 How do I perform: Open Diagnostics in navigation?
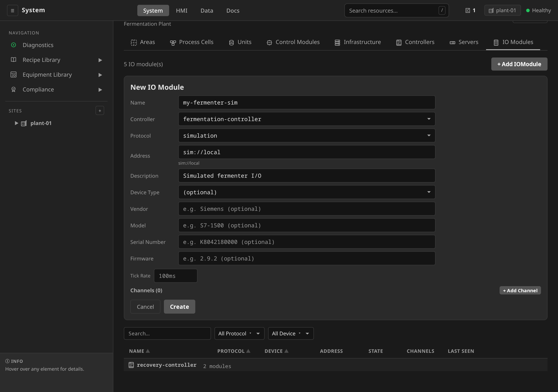pos(56,45)
